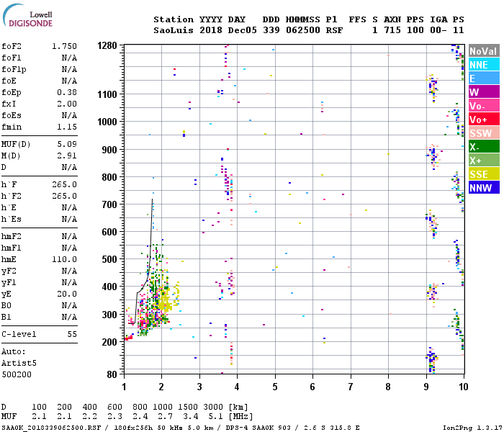Click the PPS value 100
The height and width of the screenshot is (432, 504).
coord(415,30)
